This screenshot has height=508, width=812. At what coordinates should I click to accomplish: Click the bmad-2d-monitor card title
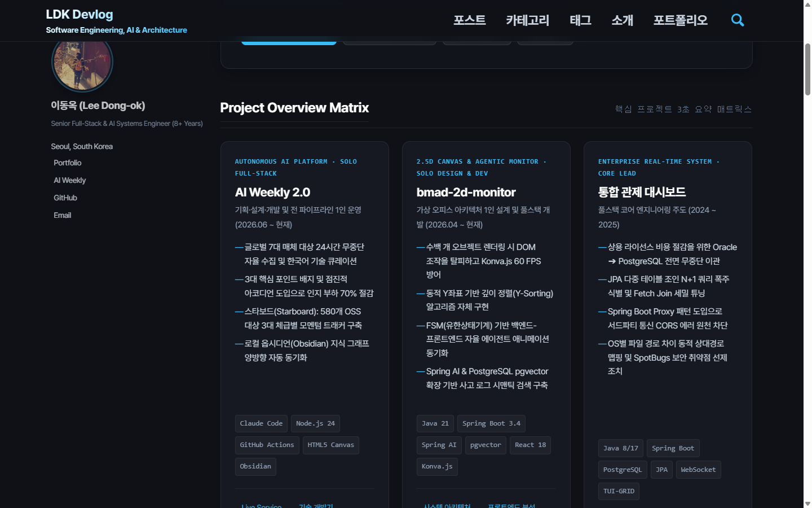[466, 192]
